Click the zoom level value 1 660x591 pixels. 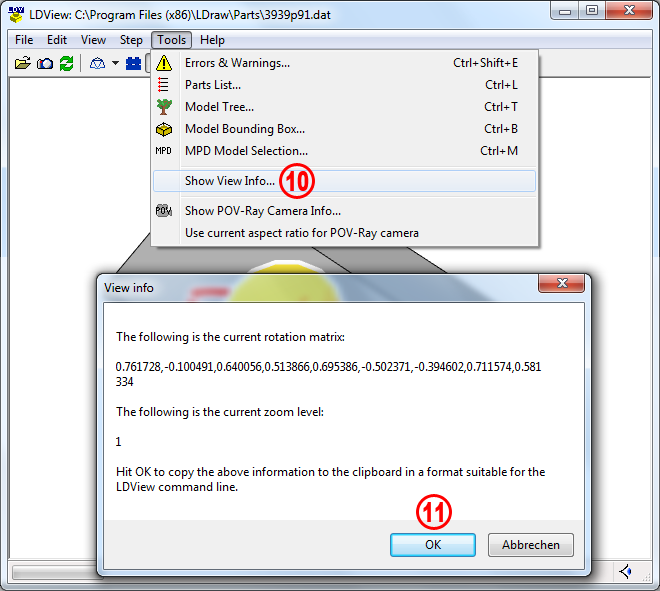118,442
